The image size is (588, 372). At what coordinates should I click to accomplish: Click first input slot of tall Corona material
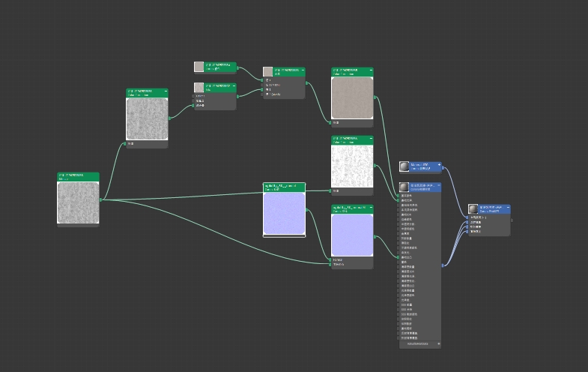point(398,196)
